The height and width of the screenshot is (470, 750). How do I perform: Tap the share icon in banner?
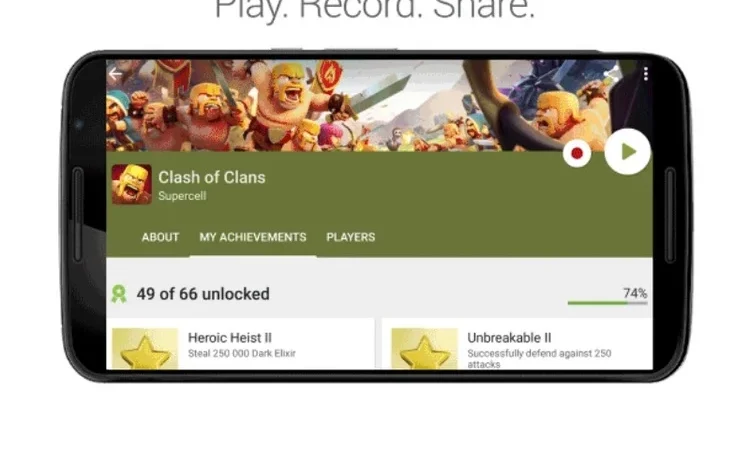coord(611,74)
